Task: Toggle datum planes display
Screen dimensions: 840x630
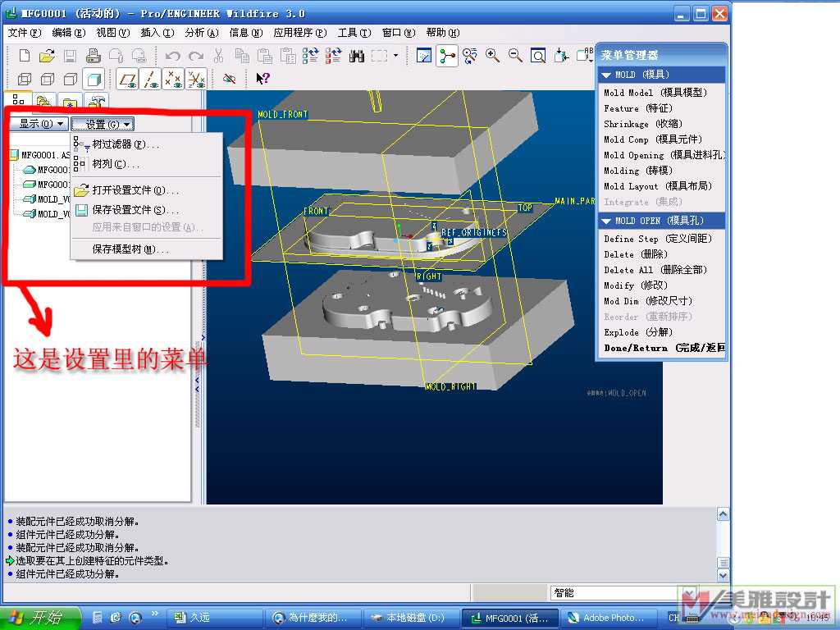Action: click(x=127, y=80)
